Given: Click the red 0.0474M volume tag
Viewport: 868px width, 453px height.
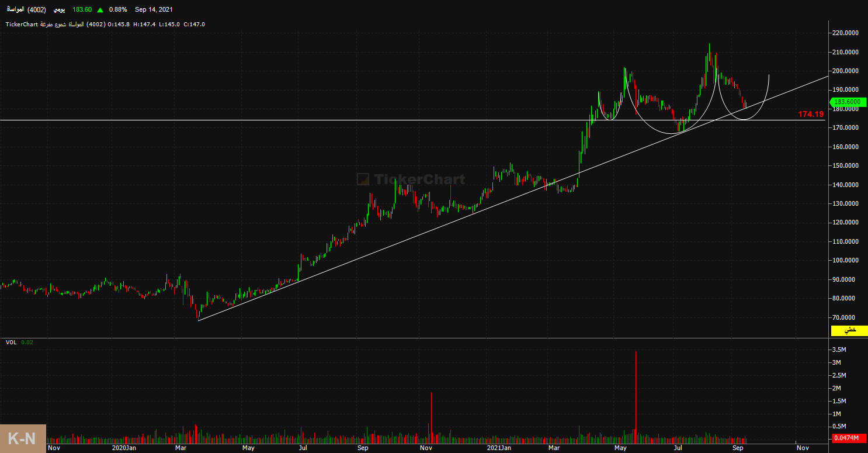Looking at the screenshot, I should coord(845,438).
